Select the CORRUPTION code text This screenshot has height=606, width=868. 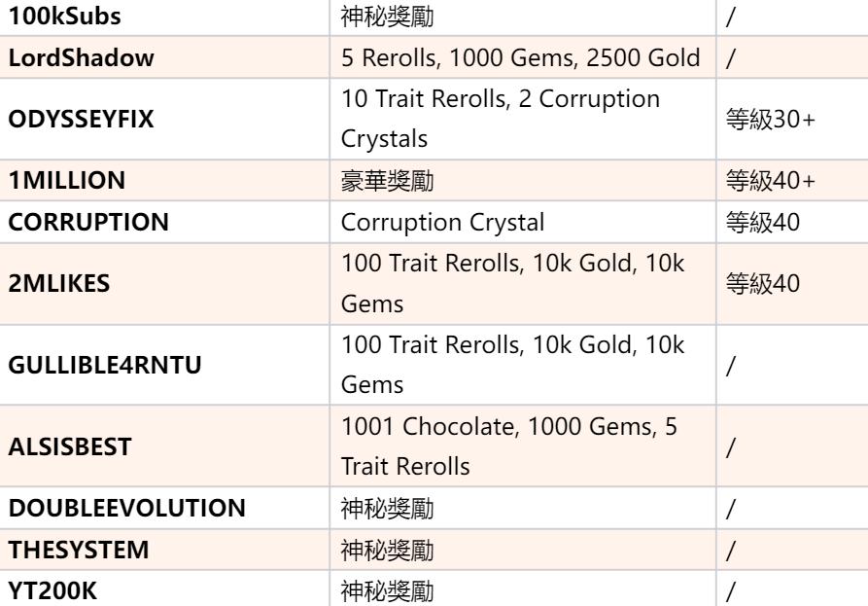pyautogui.click(x=88, y=222)
